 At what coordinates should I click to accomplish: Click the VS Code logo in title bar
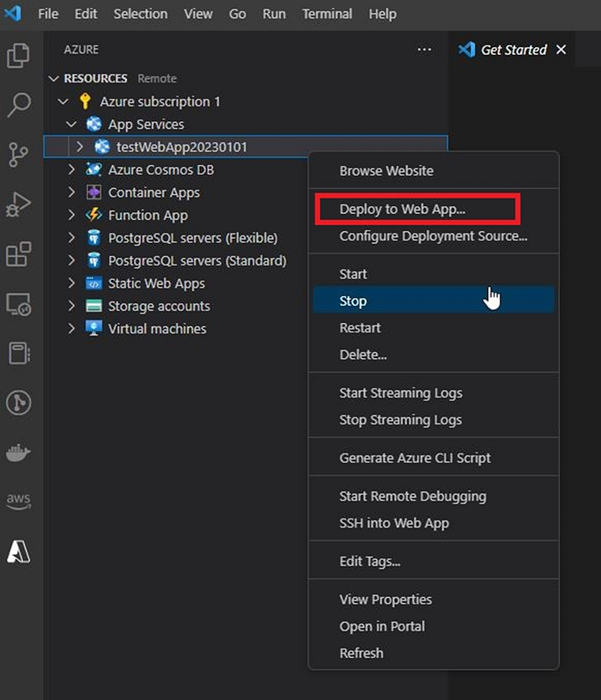(12, 14)
